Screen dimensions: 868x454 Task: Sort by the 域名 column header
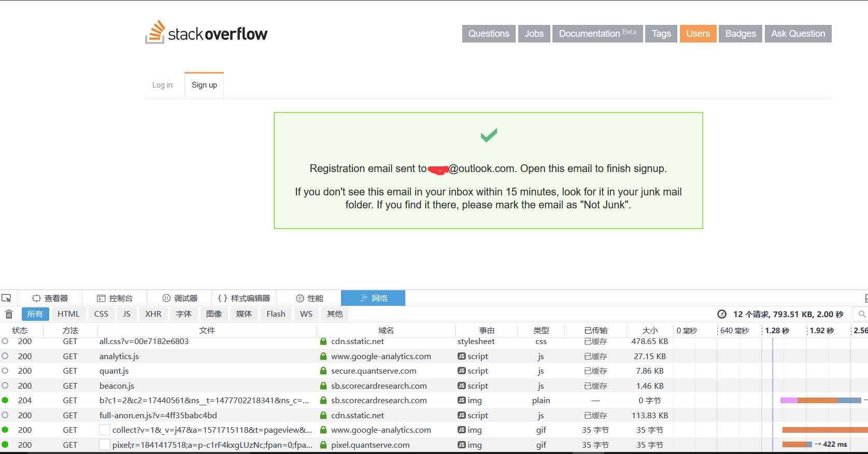tap(386, 330)
